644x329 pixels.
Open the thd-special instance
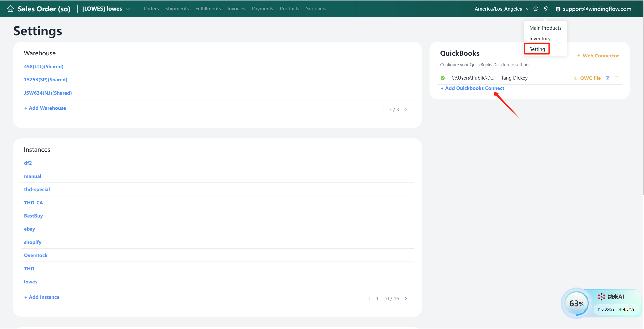[x=37, y=189]
